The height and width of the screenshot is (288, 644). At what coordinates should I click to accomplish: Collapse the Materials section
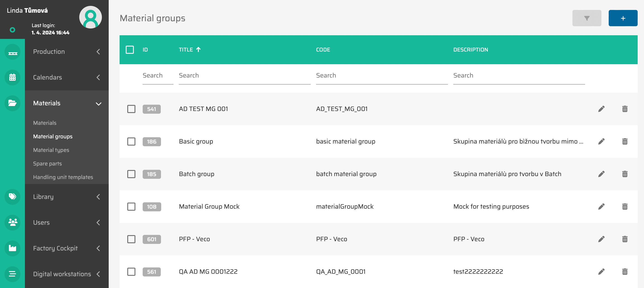[98, 104]
